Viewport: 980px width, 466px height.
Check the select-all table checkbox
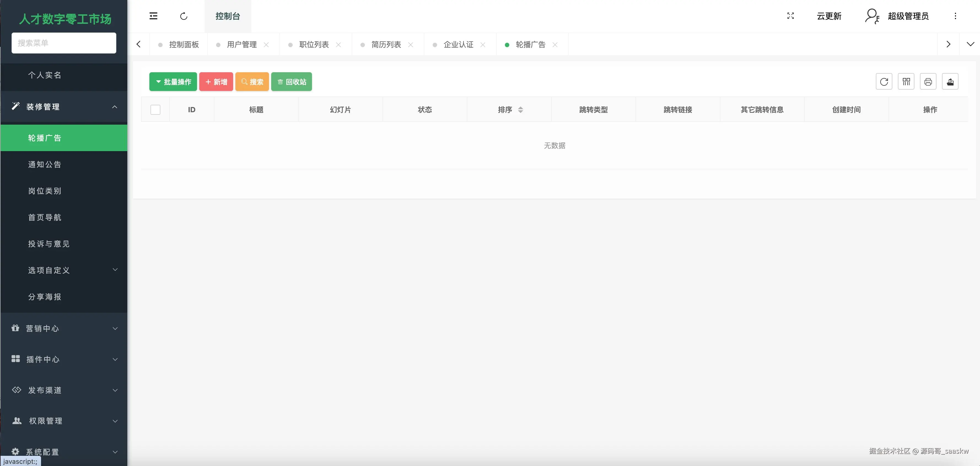(x=155, y=110)
